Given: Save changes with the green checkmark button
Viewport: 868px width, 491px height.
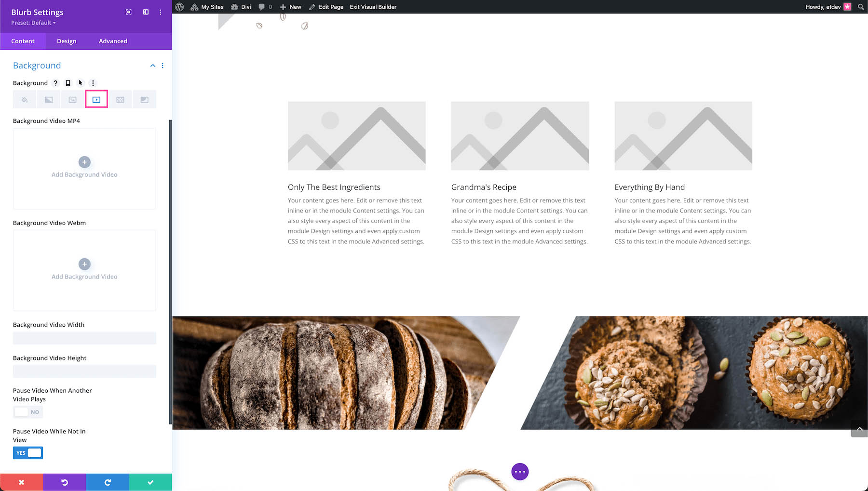Looking at the screenshot, I should pos(150,482).
